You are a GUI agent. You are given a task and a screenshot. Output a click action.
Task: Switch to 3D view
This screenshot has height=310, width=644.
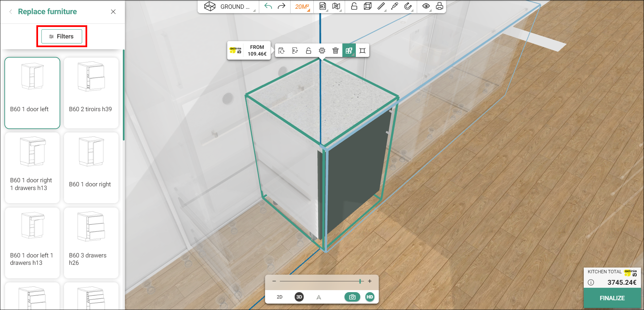299,297
